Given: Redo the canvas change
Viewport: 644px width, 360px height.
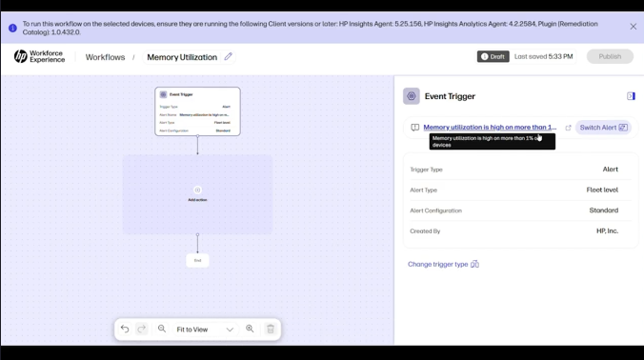Looking at the screenshot, I should coord(142,329).
